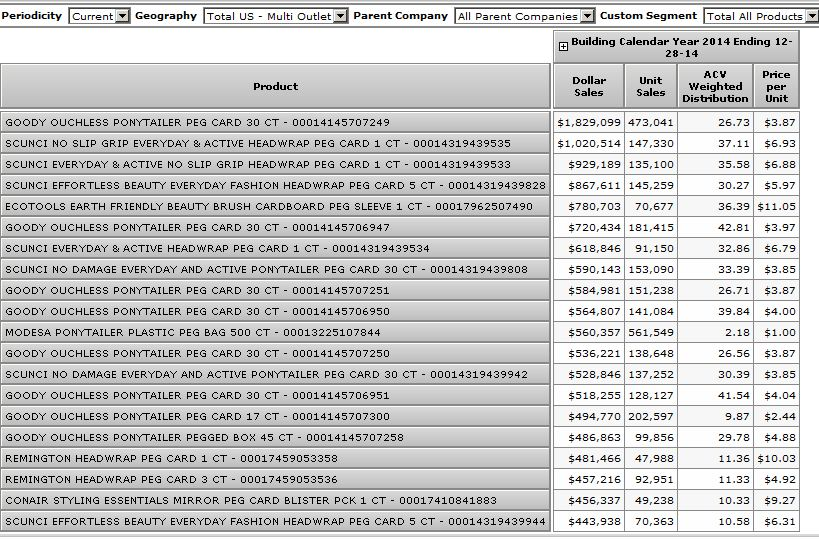Select Remington Headwrap Peg Card 3 CT row
Screen dimensions: 819x540
click(171, 479)
